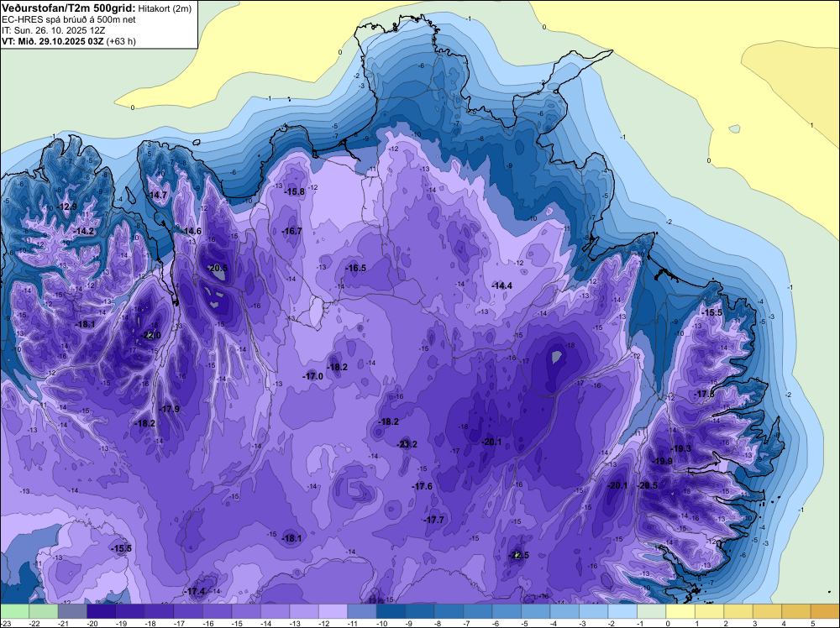This screenshot has width=840, height=628.
Task: Select the -21.2 temperature label
Action: coord(407,444)
